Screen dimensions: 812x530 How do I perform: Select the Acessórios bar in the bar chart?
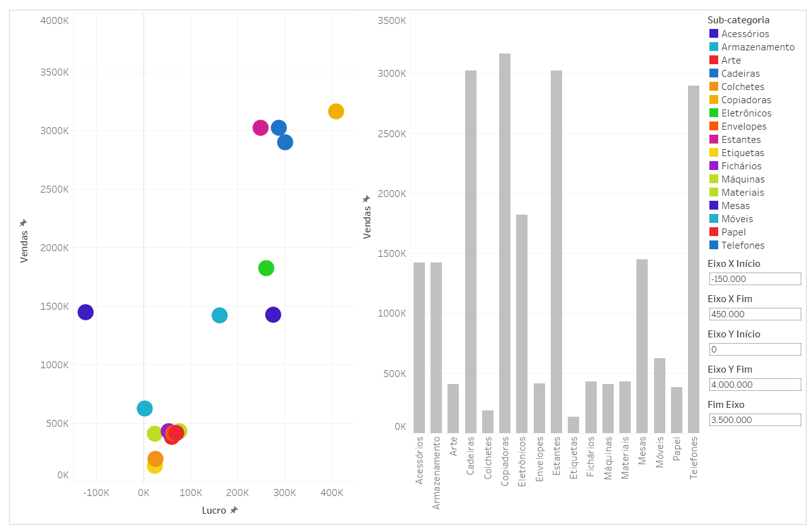point(419,347)
